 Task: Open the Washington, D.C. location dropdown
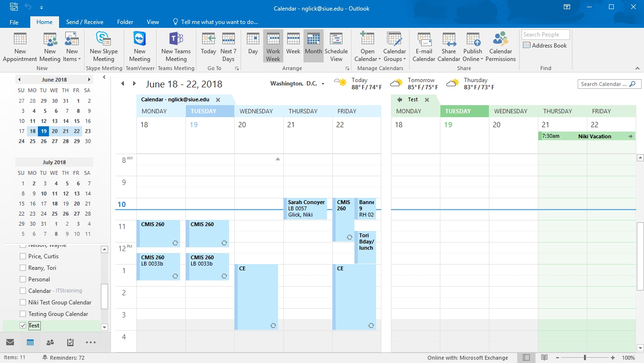click(x=323, y=84)
